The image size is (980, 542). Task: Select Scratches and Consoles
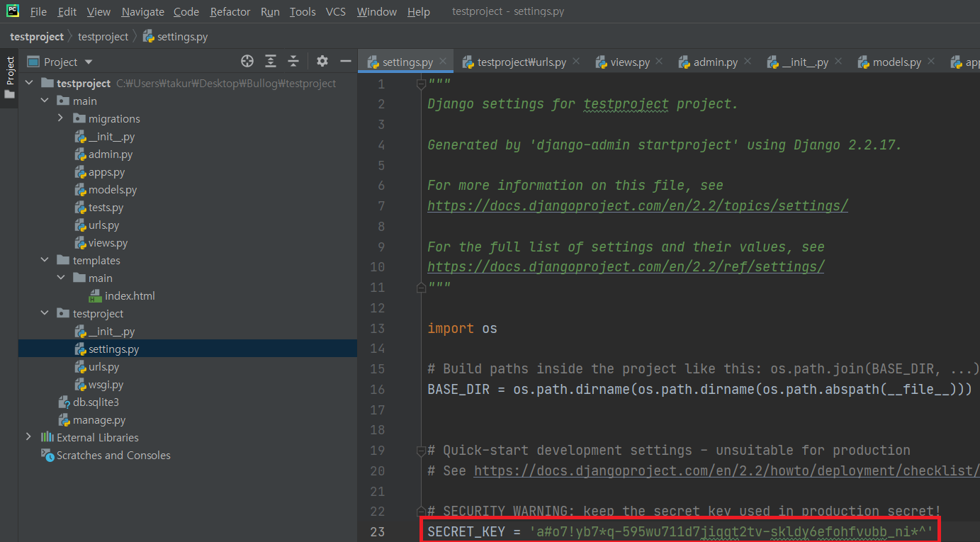click(106, 456)
